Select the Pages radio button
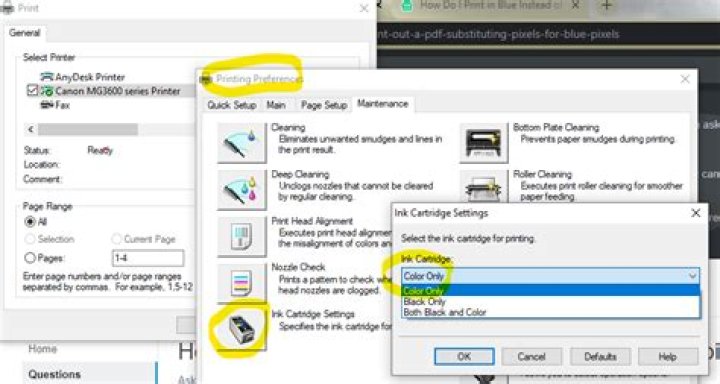Screen dimensions: 720x384 (x=30, y=258)
